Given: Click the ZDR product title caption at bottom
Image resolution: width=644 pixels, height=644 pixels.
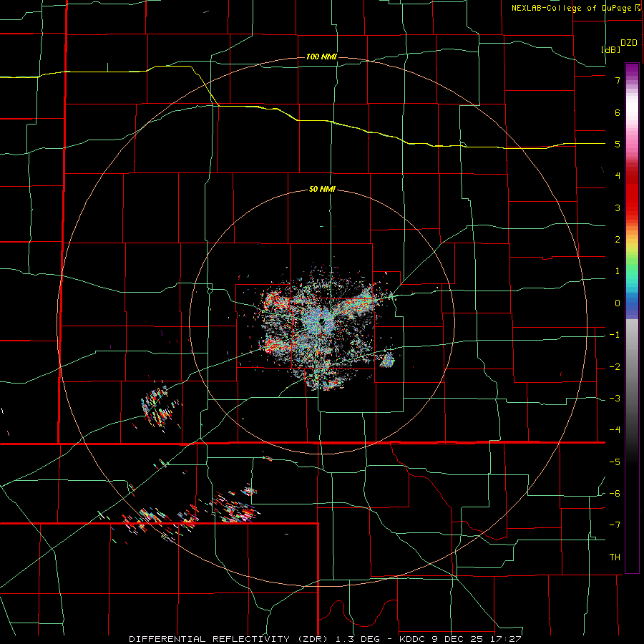Looking at the screenshot, I should point(325,639).
